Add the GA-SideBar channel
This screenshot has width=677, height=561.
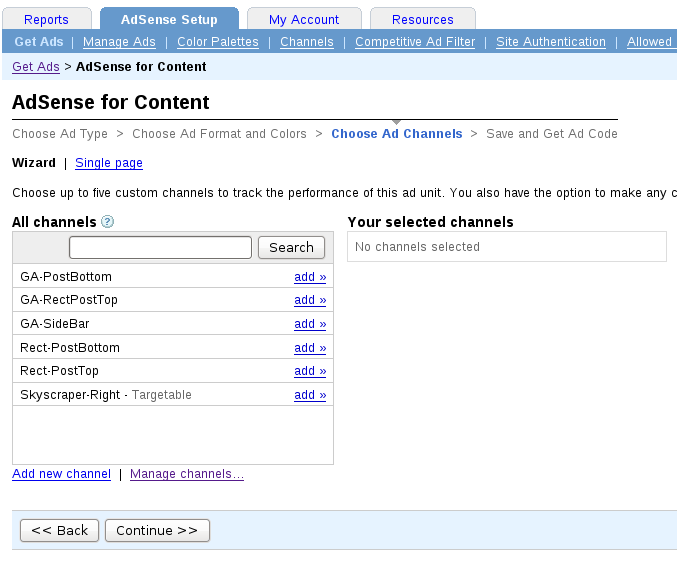point(310,324)
